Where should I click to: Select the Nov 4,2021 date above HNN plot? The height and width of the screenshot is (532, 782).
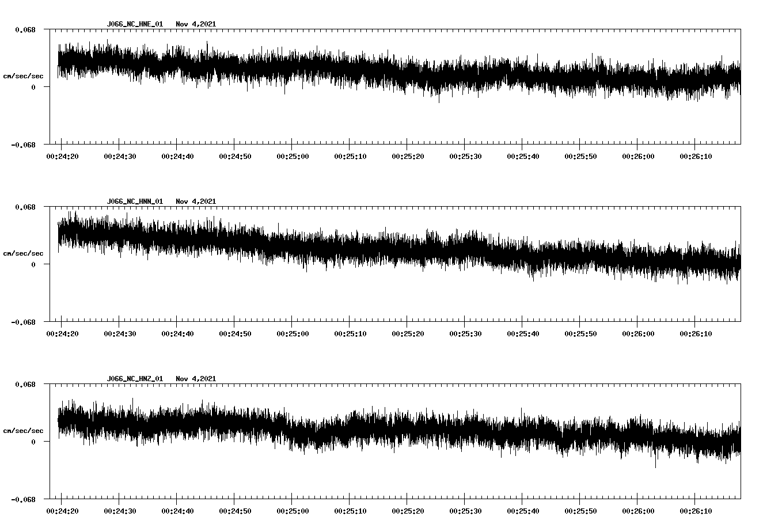coord(196,202)
